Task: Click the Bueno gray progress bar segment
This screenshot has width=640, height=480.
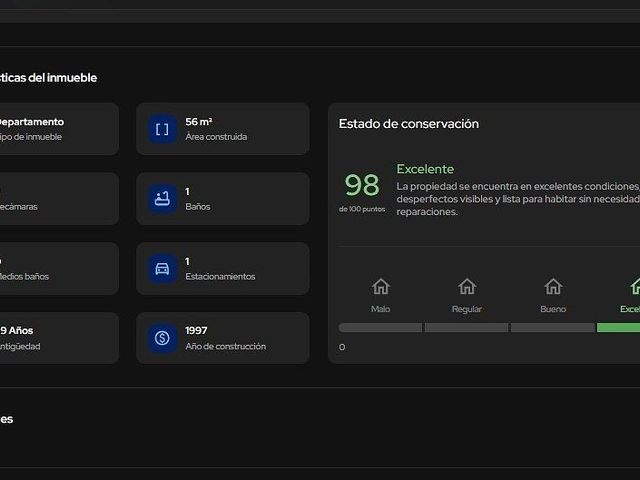Action: [x=553, y=327]
